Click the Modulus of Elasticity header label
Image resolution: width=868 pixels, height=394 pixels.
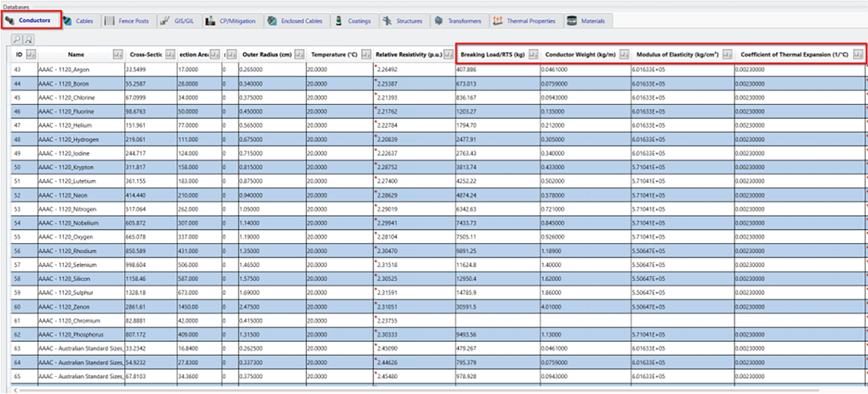[677, 54]
